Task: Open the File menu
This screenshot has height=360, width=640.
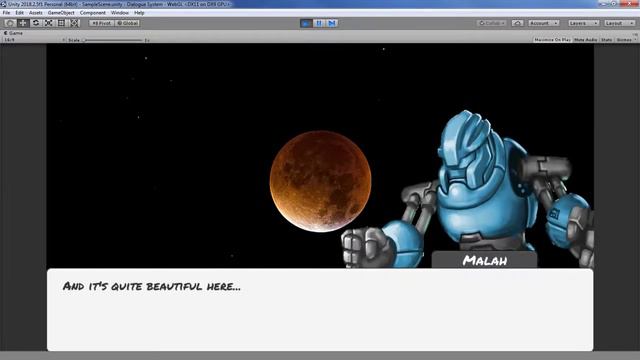Action: point(7,13)
